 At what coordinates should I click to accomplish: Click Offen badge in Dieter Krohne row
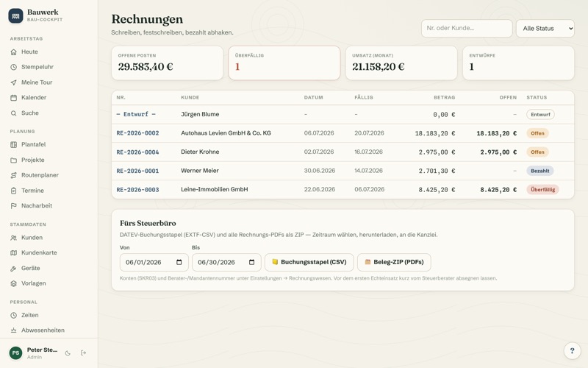537,152
